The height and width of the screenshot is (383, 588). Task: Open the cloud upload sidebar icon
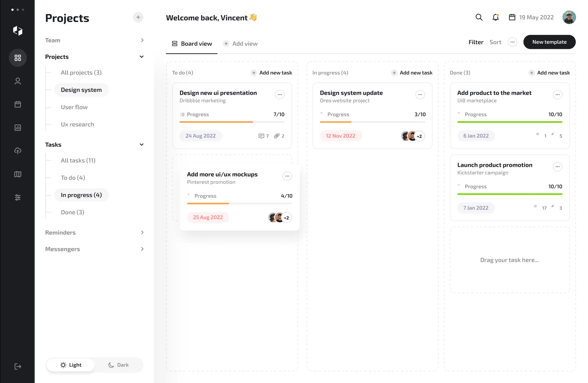(x=18, y=151)
